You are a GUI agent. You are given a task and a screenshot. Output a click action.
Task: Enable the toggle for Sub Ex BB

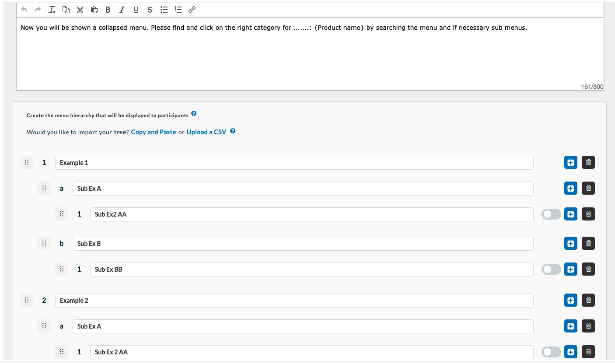(551, 269)
